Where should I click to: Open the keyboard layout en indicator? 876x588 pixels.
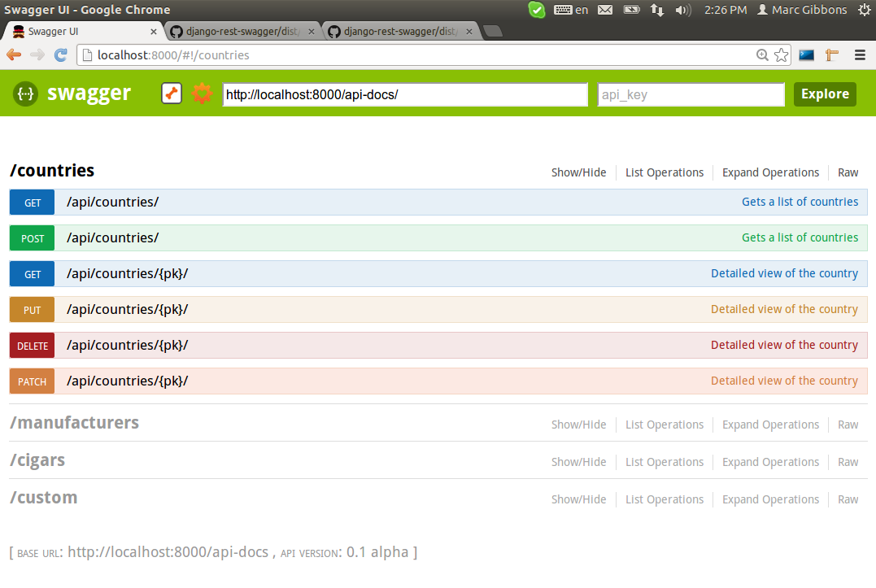(x=571, y=10)
